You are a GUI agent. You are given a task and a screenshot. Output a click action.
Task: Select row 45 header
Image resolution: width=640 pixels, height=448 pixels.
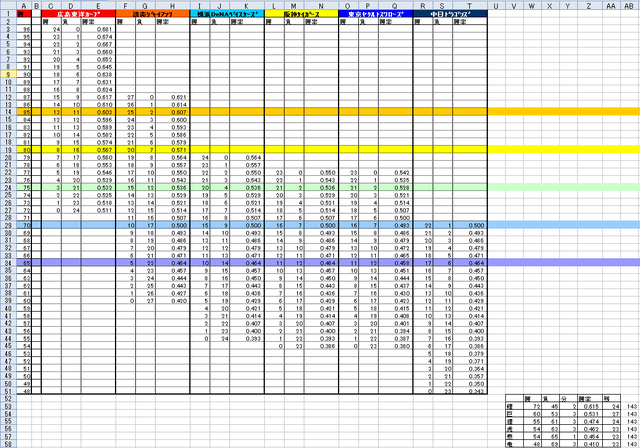point(8,346)
